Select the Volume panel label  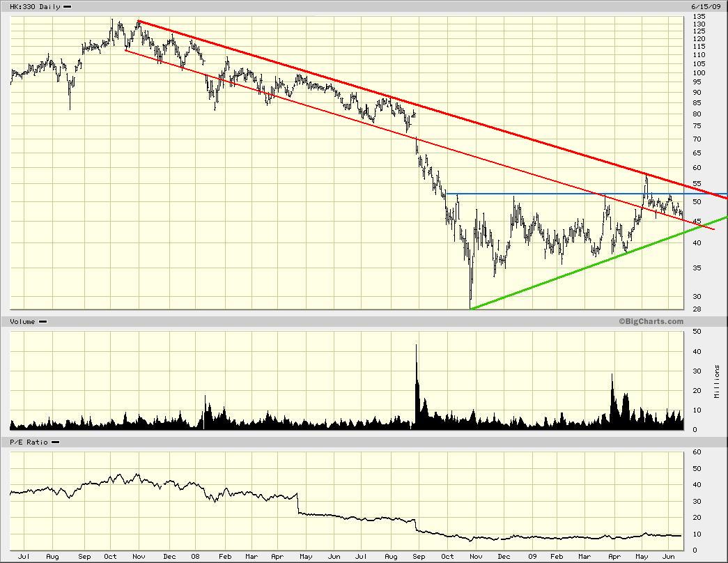pos(22,321)
